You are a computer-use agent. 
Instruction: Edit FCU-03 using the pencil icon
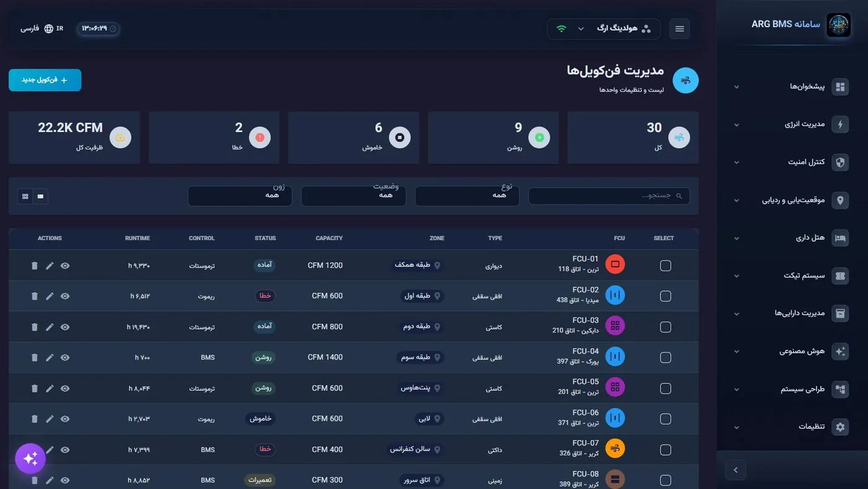tap(50, 326)
